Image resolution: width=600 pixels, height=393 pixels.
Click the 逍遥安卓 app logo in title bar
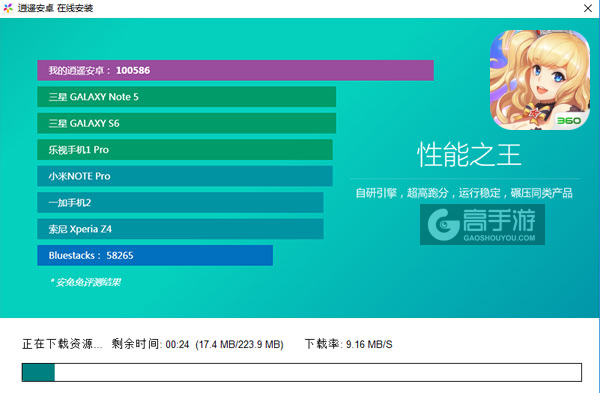(x=8, y=8)
